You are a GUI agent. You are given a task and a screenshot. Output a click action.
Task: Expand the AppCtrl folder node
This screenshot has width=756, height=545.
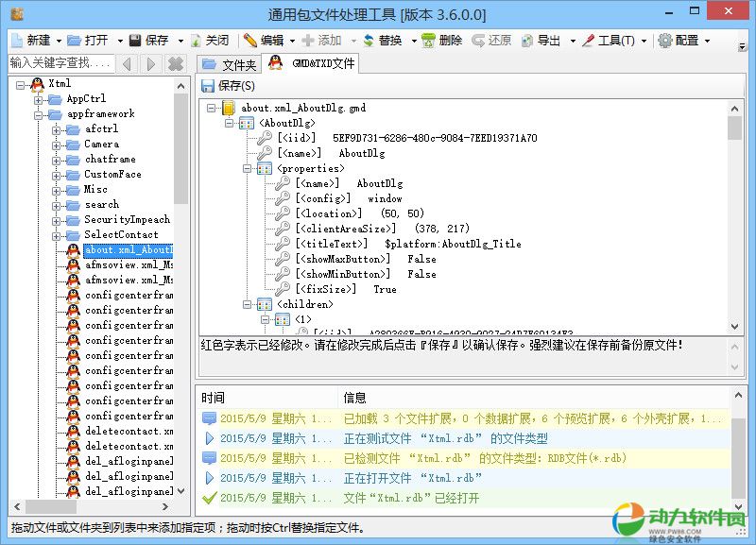(x=39, y=99)
